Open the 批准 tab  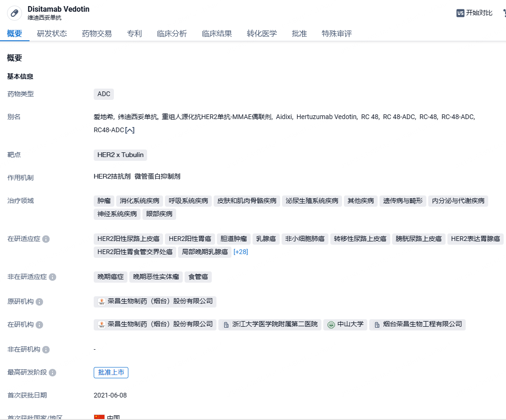pyautogui.click(x=299, y=34)
